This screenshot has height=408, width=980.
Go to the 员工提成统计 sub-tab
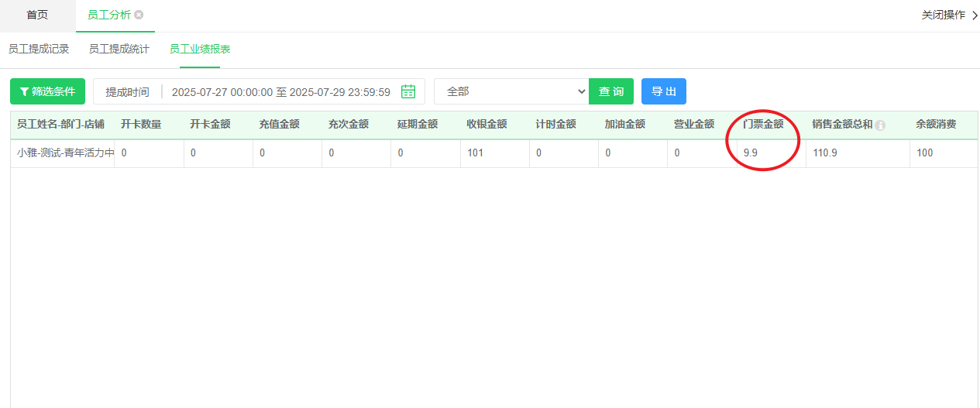pos(119,49)
